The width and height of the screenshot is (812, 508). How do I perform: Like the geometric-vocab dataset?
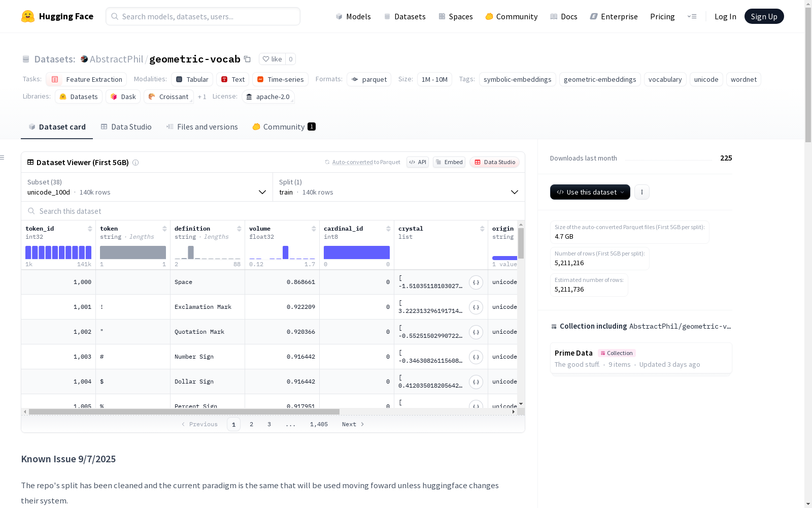click(272, 59)
